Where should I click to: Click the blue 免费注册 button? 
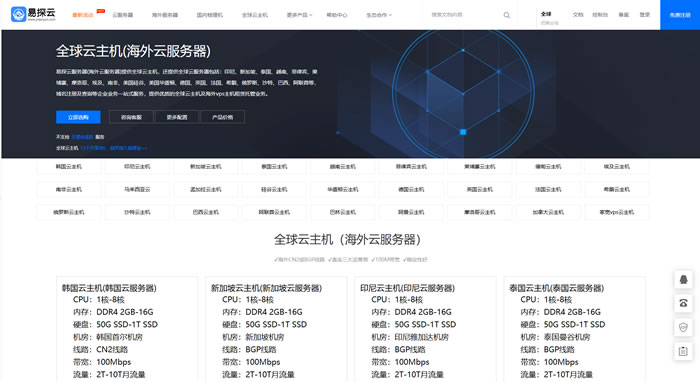pos(680,15)
